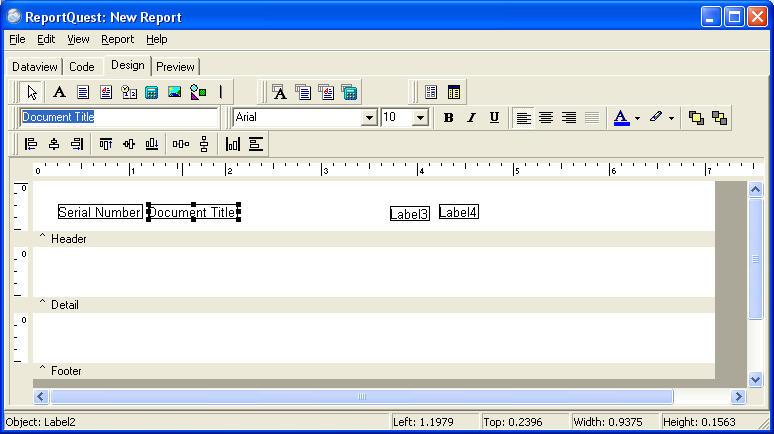Viewport: 774px width, 434px height.
Task: Select the rich text tool with red A
Action: point(106,92)
